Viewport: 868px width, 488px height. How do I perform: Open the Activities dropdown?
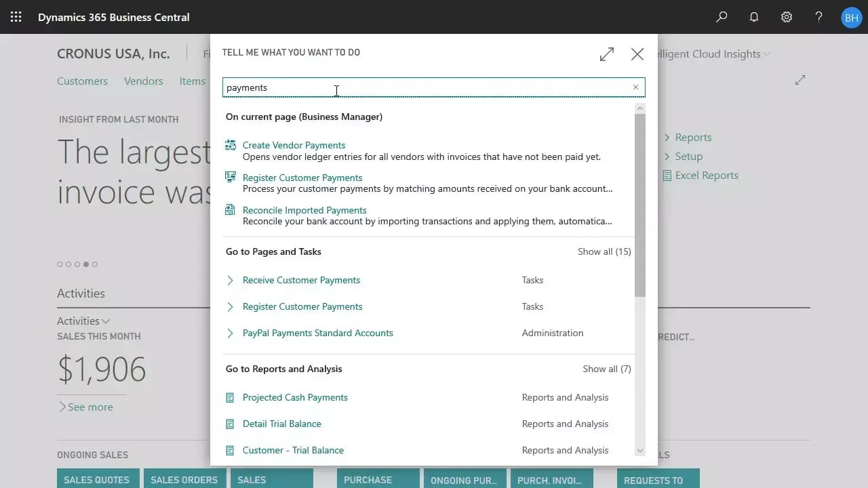pyautogui.click(x=83, y=321)
